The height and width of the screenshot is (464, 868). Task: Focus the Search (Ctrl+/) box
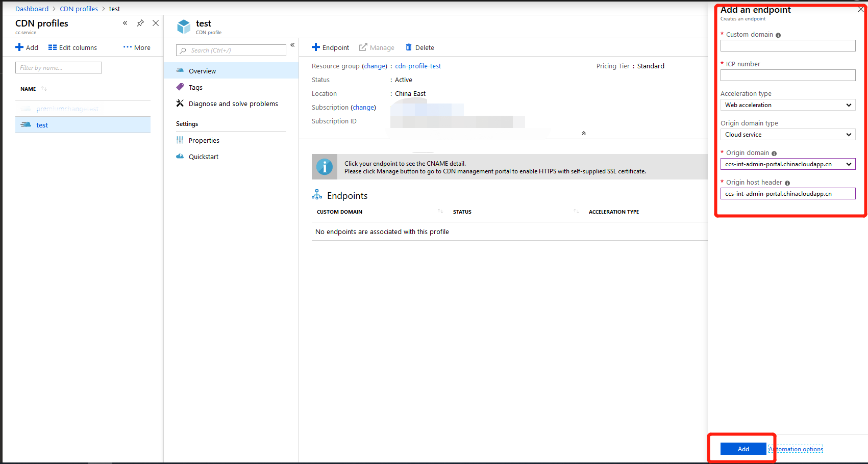231,50
